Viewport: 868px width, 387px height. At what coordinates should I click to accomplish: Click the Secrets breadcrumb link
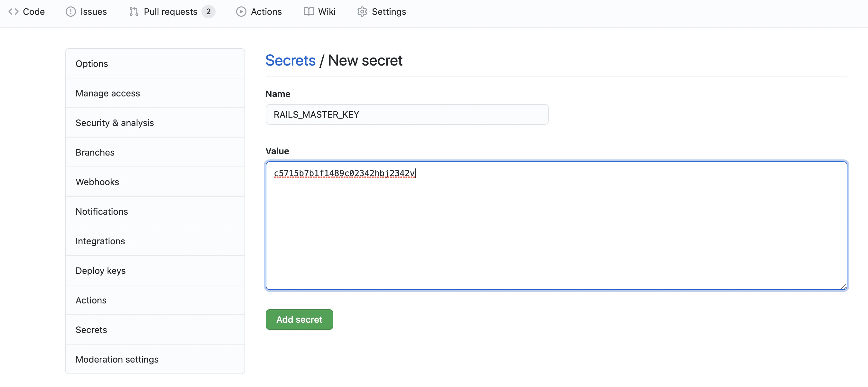coord(291,60)
